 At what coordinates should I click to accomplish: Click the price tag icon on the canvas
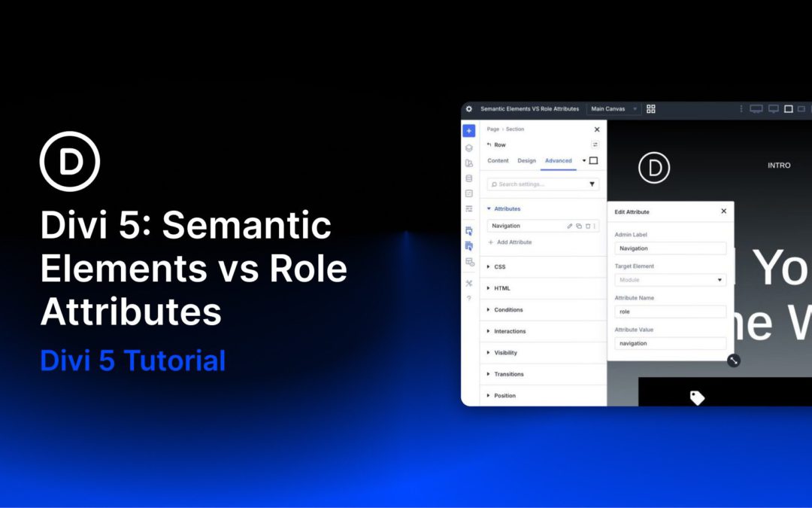click(x=697, y=397)
